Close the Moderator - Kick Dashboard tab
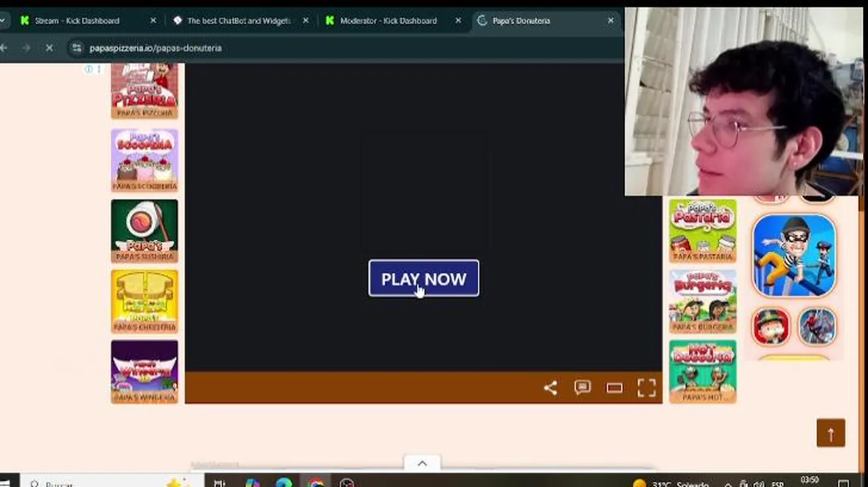Screen dimensions: 868x487 point(458,21)
